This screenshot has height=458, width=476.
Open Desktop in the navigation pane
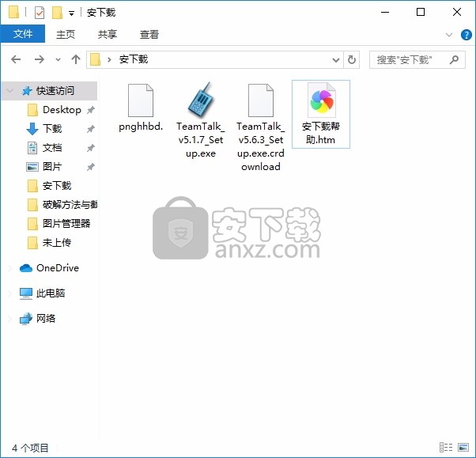tap(62, 110)
